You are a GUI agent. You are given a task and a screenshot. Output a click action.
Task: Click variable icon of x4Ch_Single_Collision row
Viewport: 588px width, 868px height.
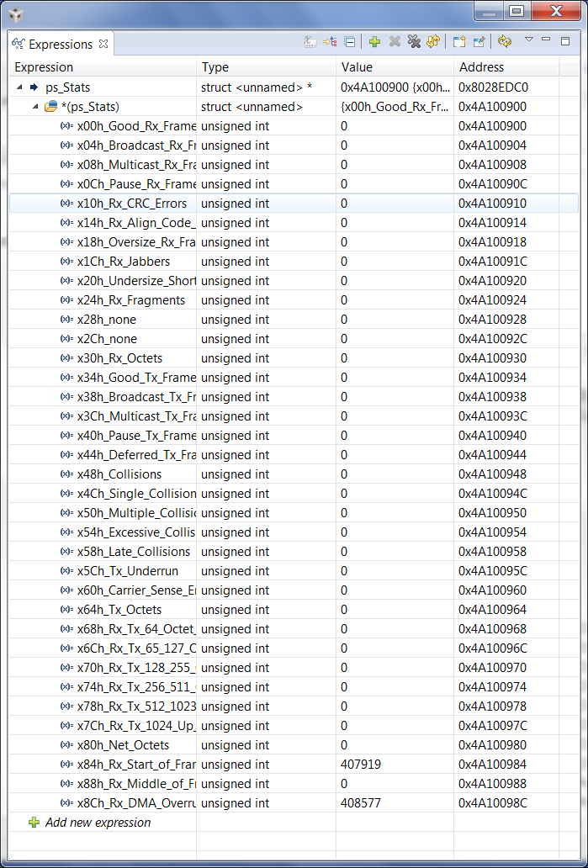[x=66, y=493]
